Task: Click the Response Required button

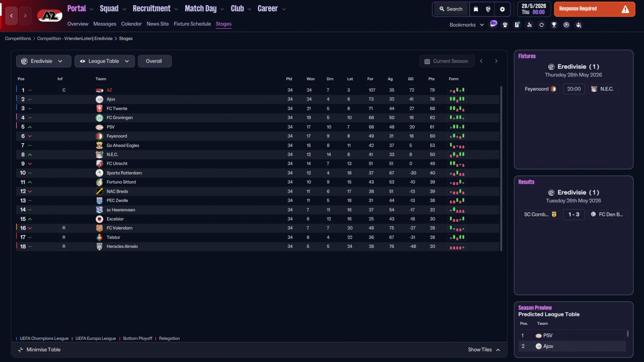Action: [594, 9]
